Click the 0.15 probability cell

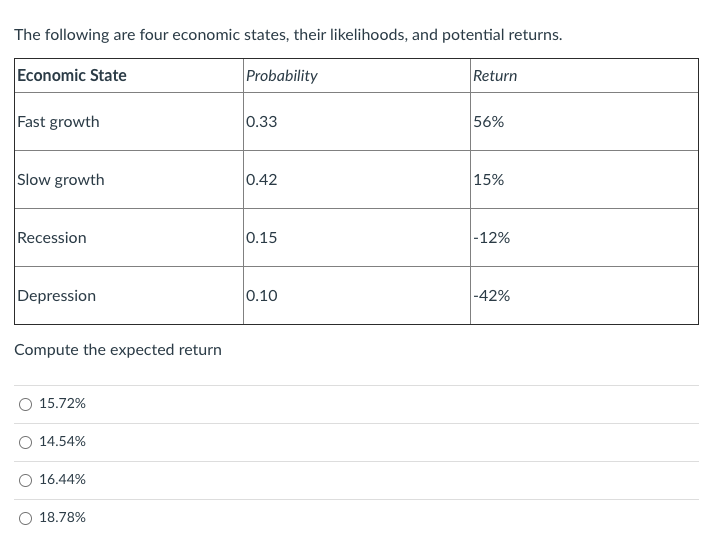click(x=262, y=238)
